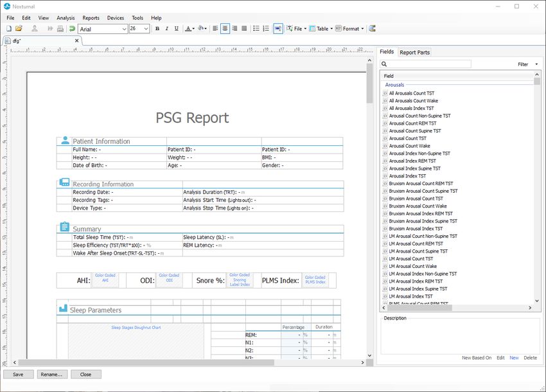Click the Open folder icon in toolbar
Screen dimensions: 546x392
[19, 28]
